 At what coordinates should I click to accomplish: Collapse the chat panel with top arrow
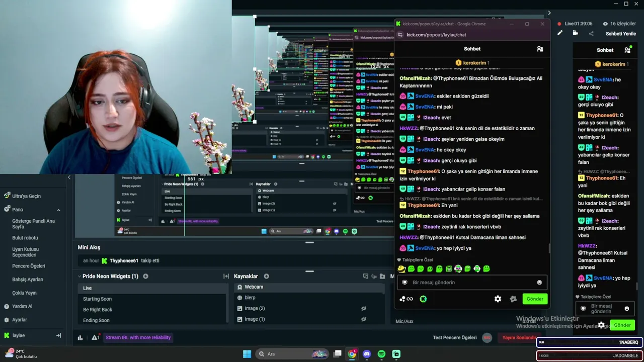coord(549,13)
